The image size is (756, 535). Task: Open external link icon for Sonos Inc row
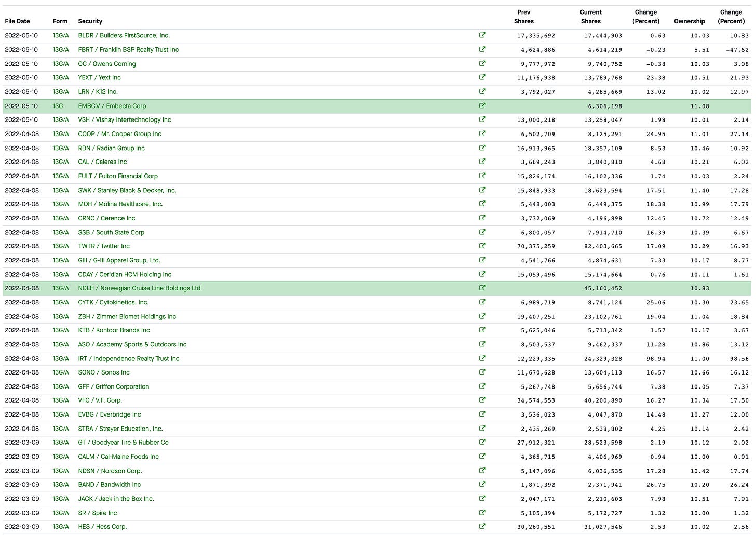(482, 372)
